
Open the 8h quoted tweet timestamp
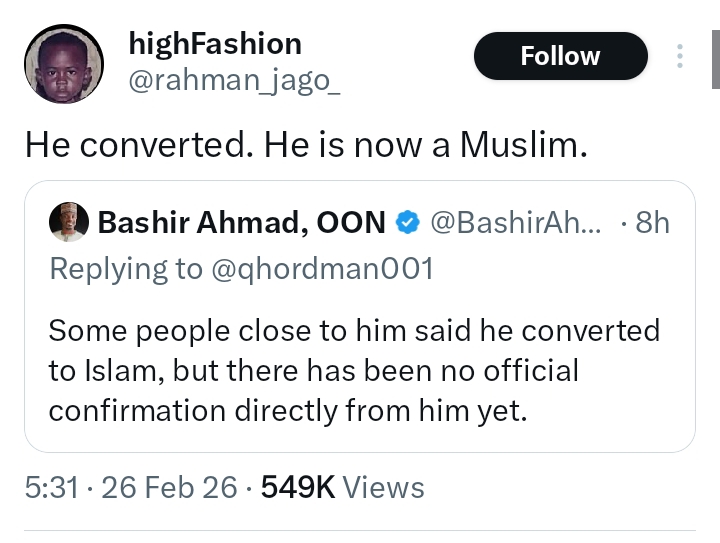pyautogui.click(x=652, y=223)
